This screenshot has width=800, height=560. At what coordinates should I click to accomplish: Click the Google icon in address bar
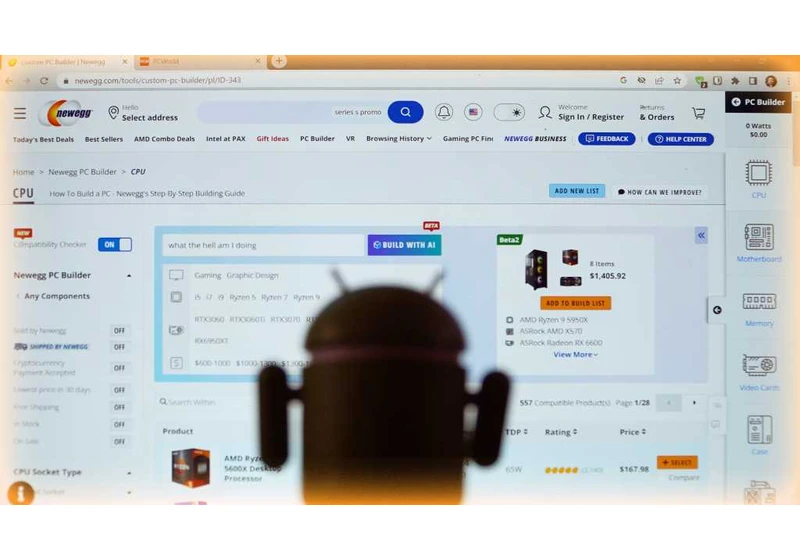[623, 81]
